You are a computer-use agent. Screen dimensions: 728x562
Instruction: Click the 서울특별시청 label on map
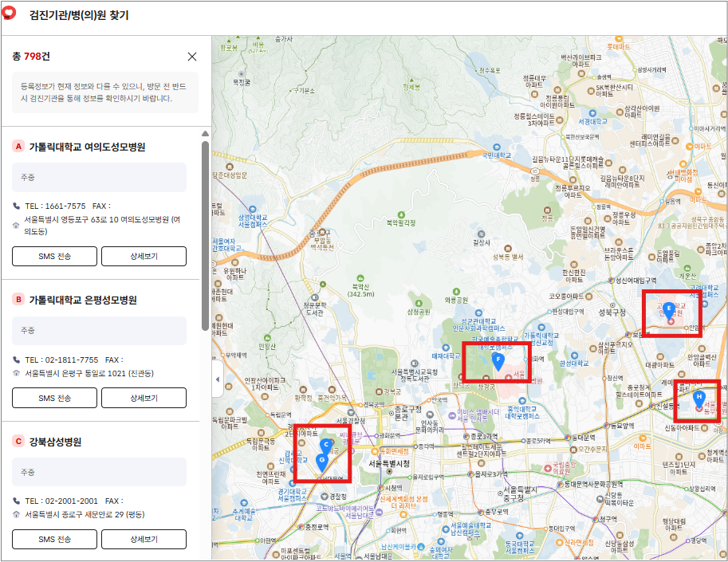[389, 463]
